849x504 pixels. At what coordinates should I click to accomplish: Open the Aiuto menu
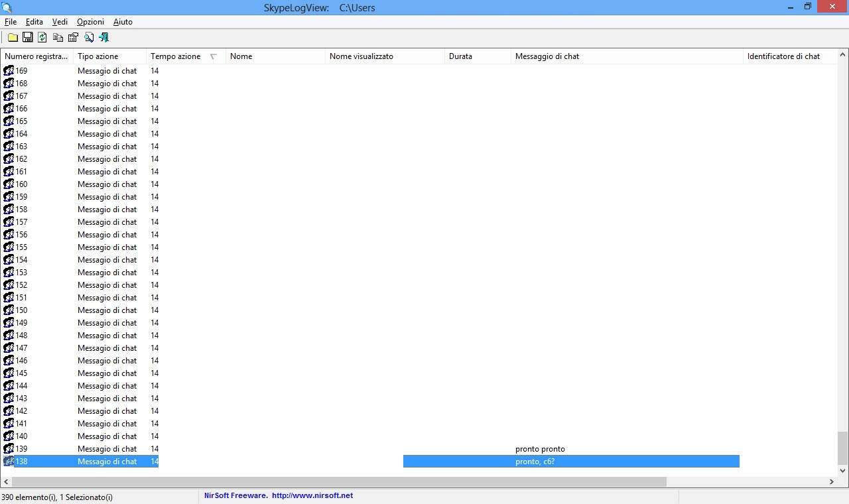pos(123,22)
